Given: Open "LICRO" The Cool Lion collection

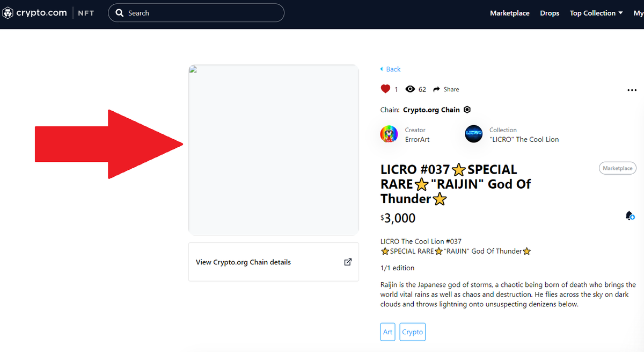Looking at the screenshot, I should pos(524,139).
